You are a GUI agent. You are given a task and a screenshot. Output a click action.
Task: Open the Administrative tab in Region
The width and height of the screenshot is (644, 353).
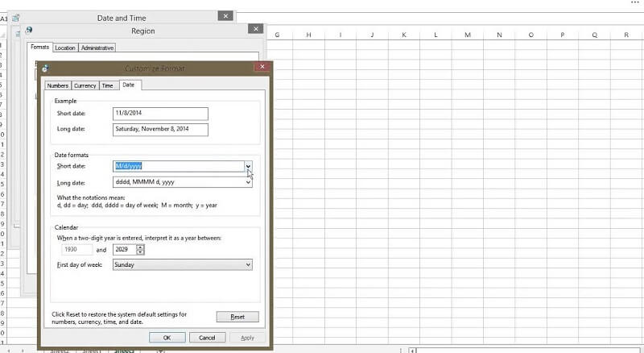97,48
